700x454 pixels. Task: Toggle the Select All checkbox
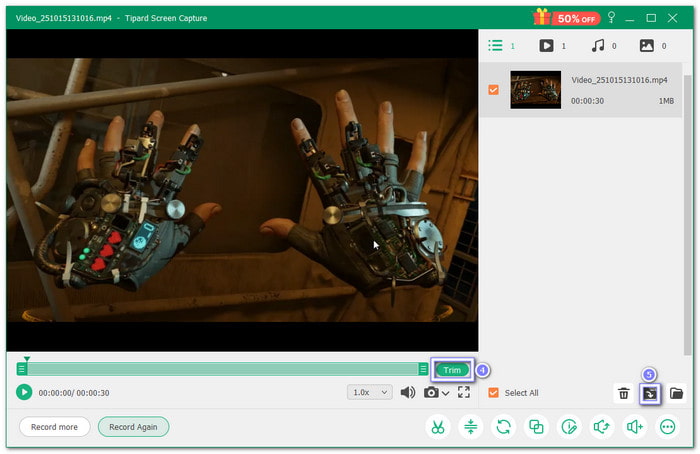click(x=493, y=393)
